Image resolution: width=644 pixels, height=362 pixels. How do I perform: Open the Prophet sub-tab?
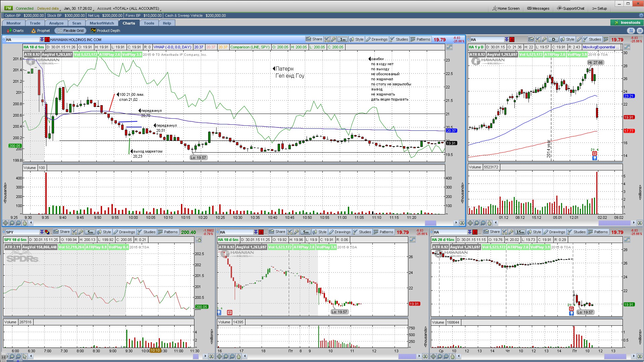41,31
